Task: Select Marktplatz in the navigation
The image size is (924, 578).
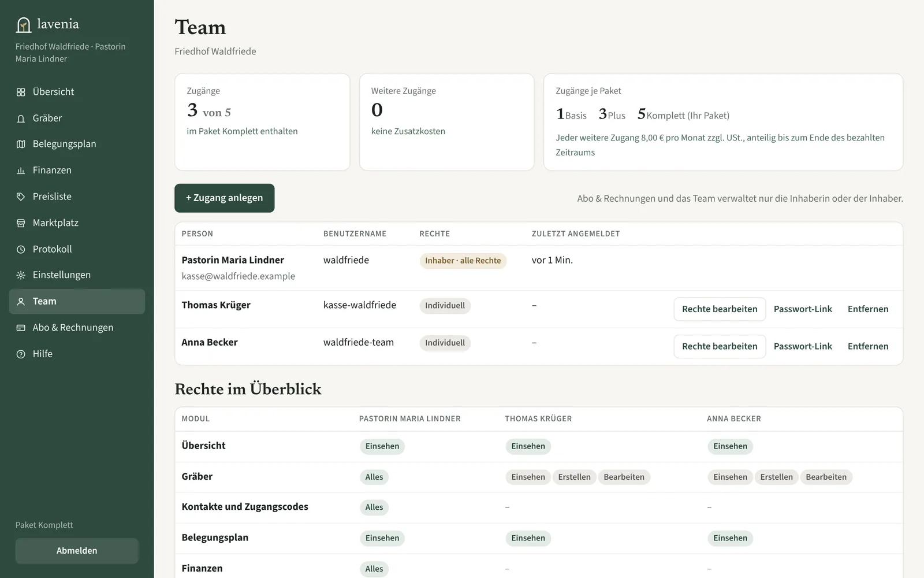Action: tap(77, 223)
